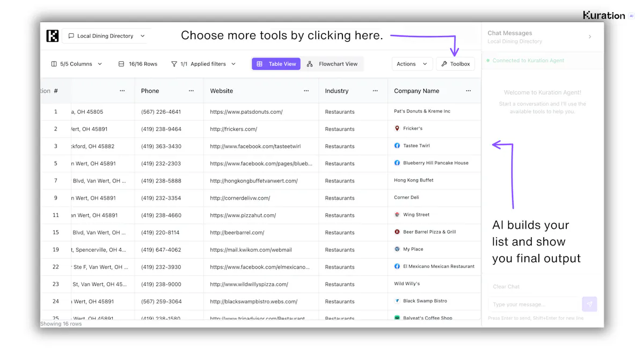Image resolution: width=644 pixels, height=350 pixels.
Task: Click the Beer Barrel Pizza & Grill logo icon
Action: [x=397, y=232]
